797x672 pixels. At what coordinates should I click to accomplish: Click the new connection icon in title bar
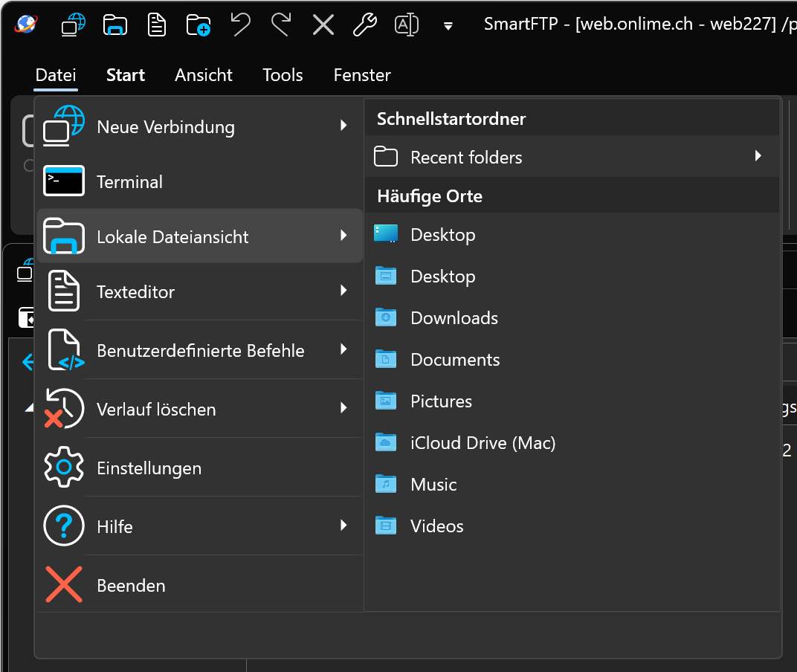[73, 25]
